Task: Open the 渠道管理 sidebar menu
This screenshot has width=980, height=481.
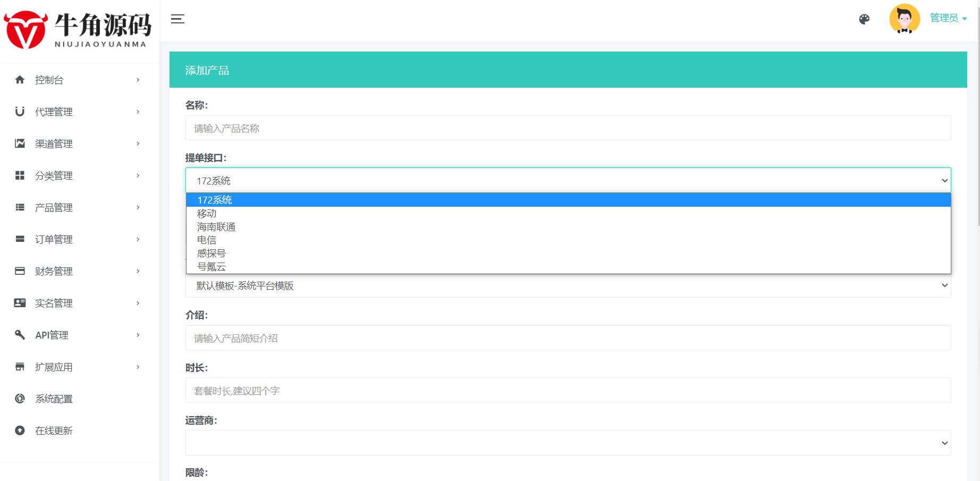Action: click(x=80, y=144)
